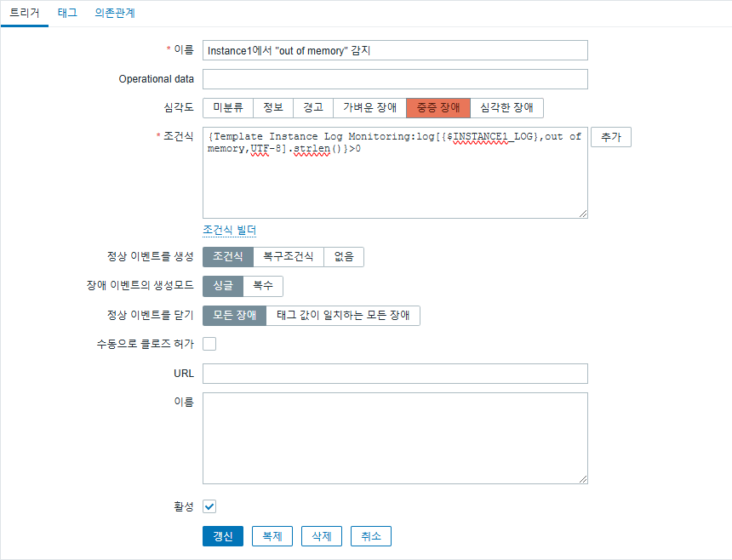Select the 트리거 tab

pos(25,13)
